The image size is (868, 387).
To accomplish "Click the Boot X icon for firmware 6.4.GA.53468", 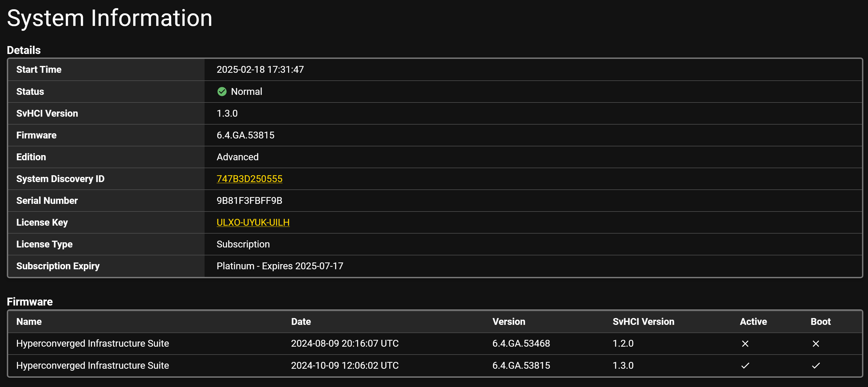I will pyautogui.click(x=816, y=344).
